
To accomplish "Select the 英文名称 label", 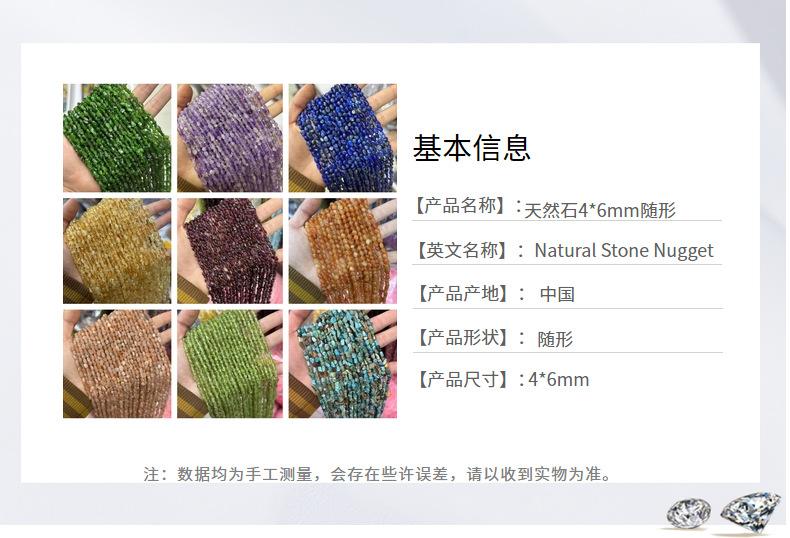I will 460,250.
